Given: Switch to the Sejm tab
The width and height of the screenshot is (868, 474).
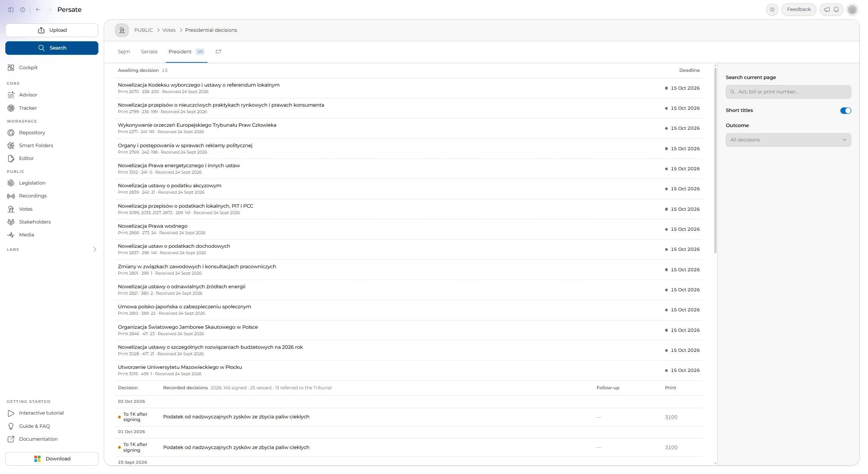Looking at the screenshot, I should (x=124, y=52).
